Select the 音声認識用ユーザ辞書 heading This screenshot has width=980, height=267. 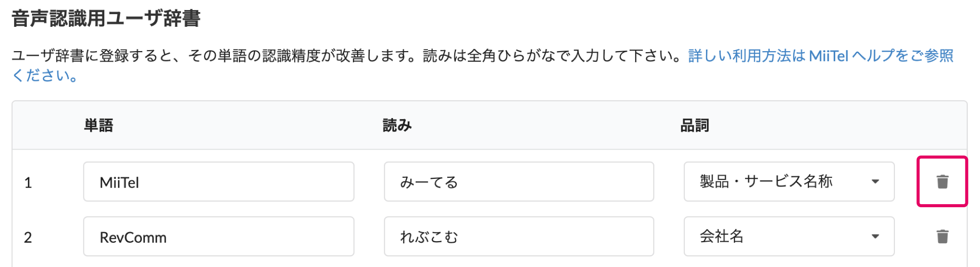point(106,18)
